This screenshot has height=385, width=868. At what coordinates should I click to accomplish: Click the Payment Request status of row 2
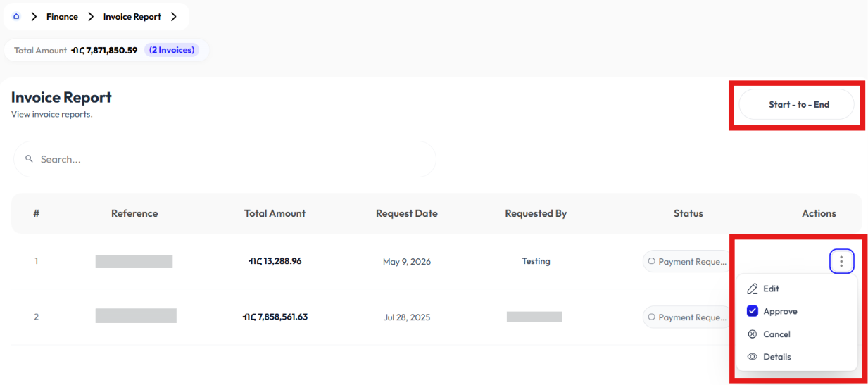pos(687,317)
